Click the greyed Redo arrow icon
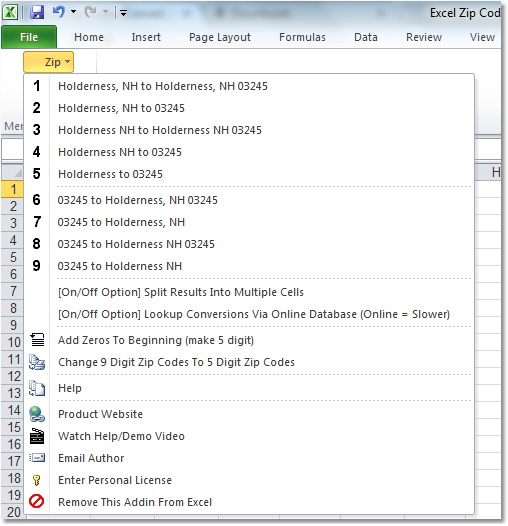508x526 pixels. click(91, 12)
